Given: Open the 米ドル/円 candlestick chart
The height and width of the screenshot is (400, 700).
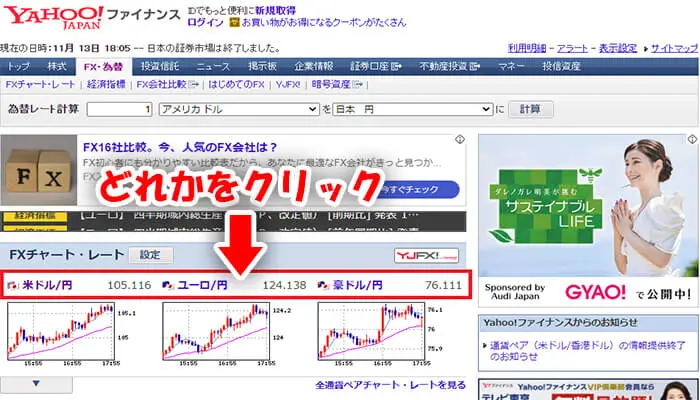Looking at the screenshot, I should [61, 331].
